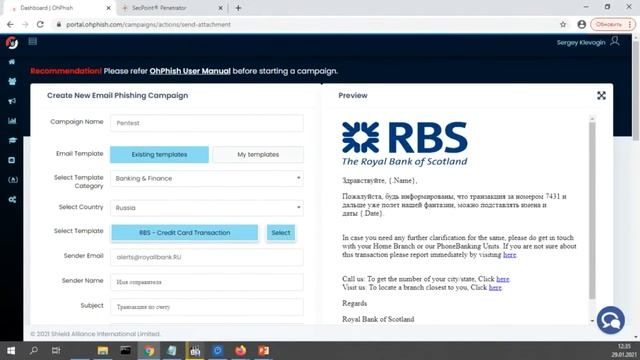This screenshot has width=640, height=360.
Task: Open the Settings gears icon in sidebar
Action: tap(12, 200)
